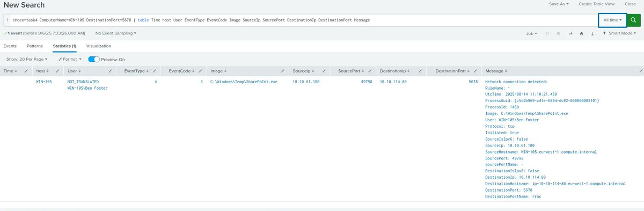644x211 pixels.
Task: Click the C:\Windows\Temp\SharePoInt.exe Image cell
Action: (244, 82)
